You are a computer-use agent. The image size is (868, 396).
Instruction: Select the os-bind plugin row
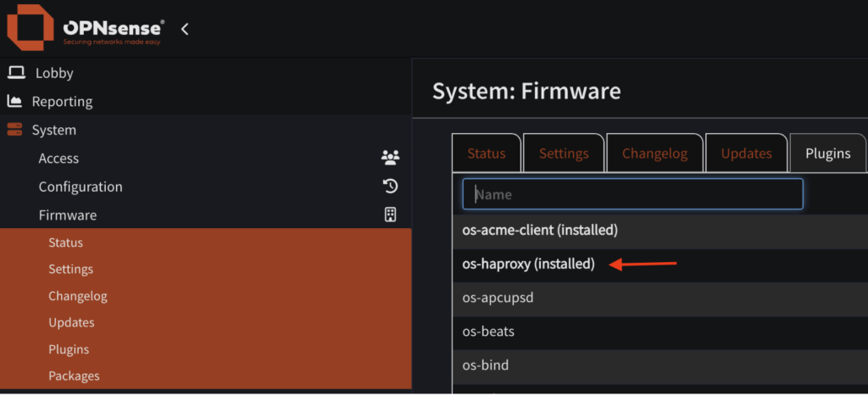click(659, 365)
